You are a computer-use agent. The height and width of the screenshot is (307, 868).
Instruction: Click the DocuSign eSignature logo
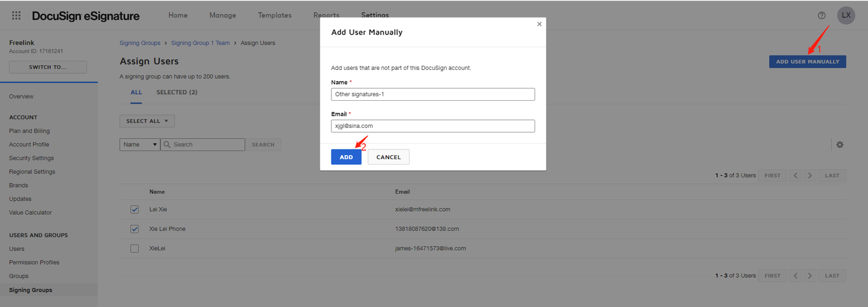coord(86,16)
